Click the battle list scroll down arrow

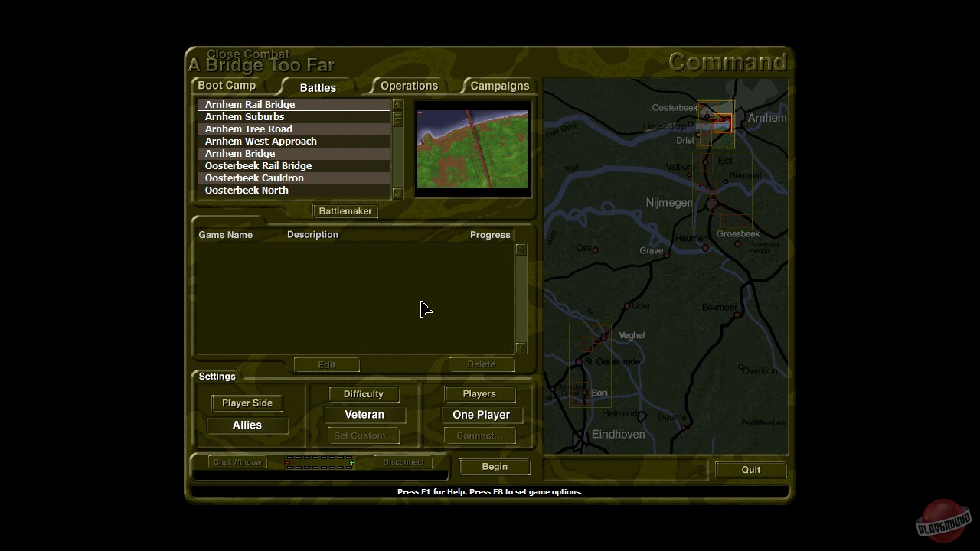coord(397,194)
